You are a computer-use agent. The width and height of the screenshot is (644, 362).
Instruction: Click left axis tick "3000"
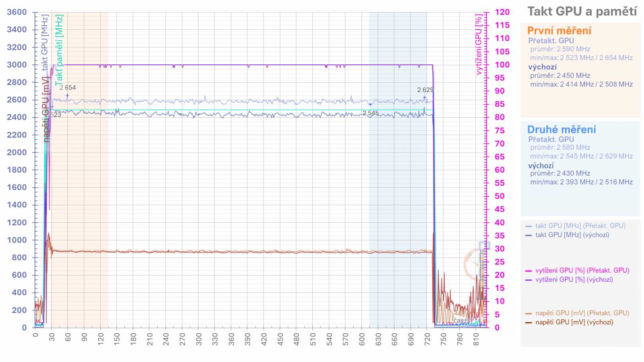[x=17, y=64]
